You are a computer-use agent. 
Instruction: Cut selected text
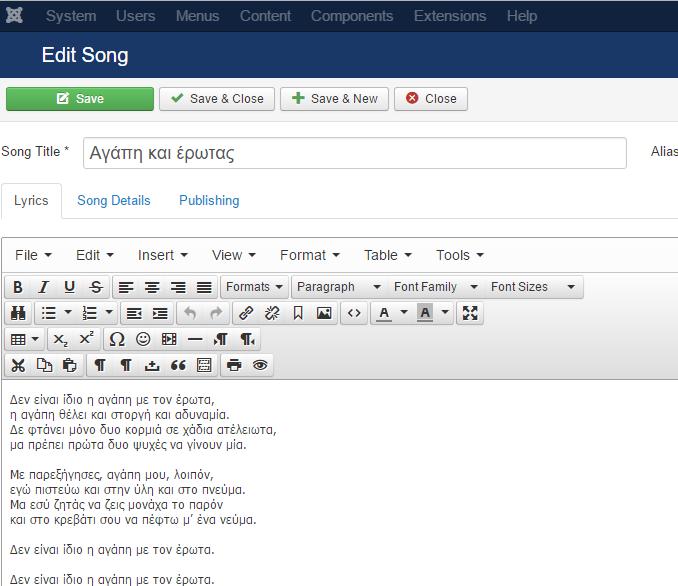[x=18, y=366]
